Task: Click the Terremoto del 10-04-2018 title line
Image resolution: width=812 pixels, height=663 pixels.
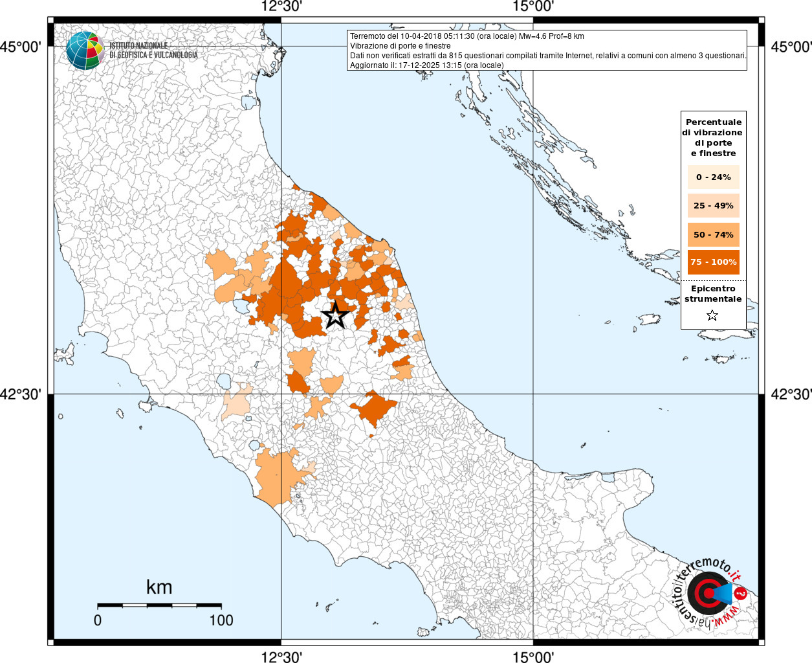Action: (x=467, y=36)
